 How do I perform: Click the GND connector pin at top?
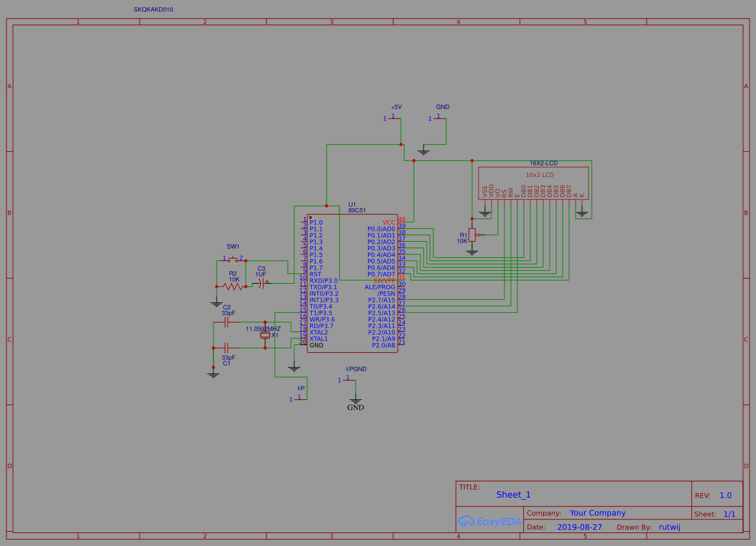click(438, 118)
